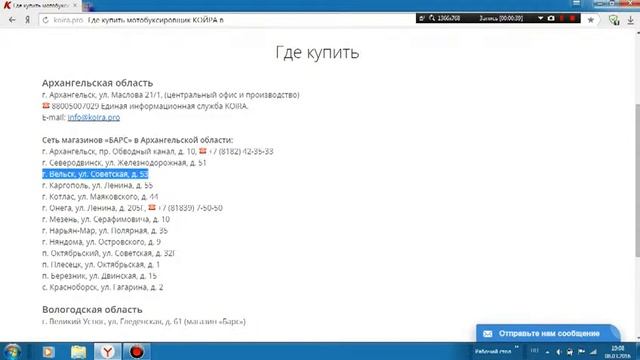The image size is (640, 360).
Task: Select 'г. Мезень, ул. Серафимовича' line
Action: 106,219
